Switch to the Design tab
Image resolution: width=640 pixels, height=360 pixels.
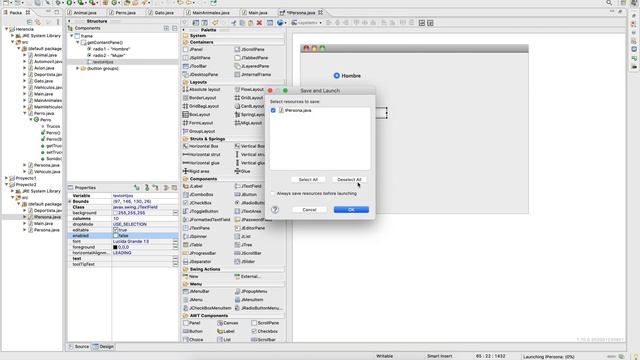[x=103, y=347]
